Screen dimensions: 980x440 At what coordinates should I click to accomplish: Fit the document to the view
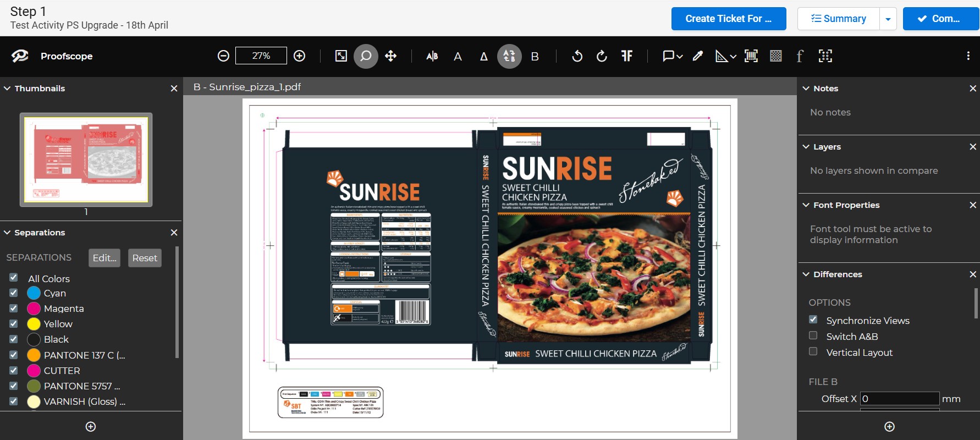tap(341, 56)
